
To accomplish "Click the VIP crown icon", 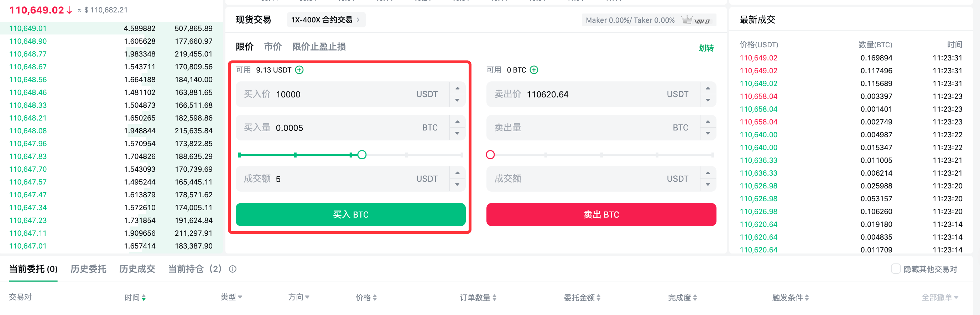I will point(687,20).
